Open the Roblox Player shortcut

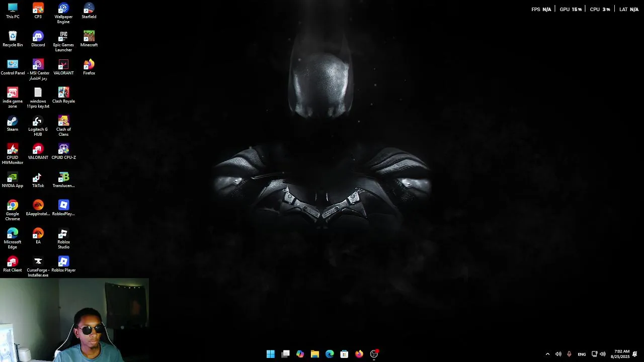(x=63, y=264)
